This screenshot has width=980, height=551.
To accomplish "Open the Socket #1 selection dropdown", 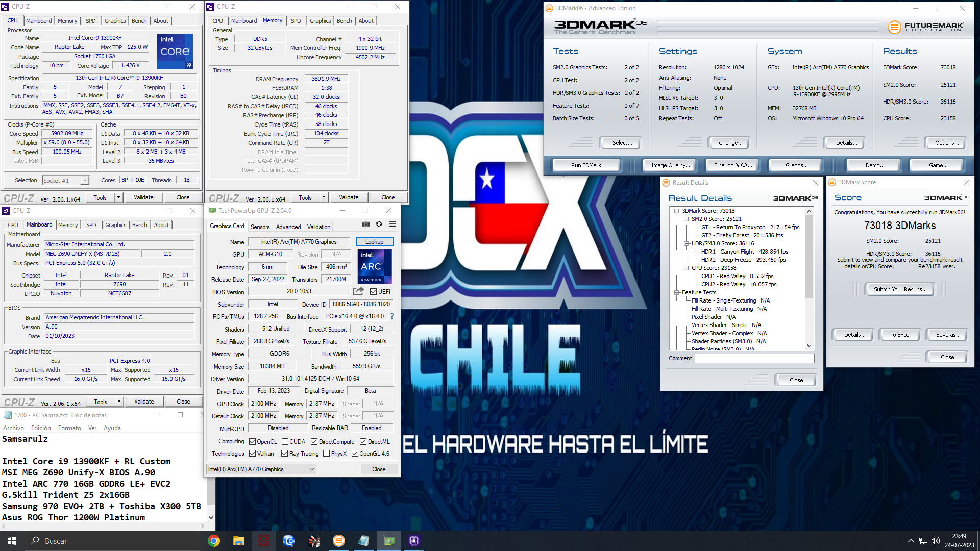I will (x=66, y=181).
